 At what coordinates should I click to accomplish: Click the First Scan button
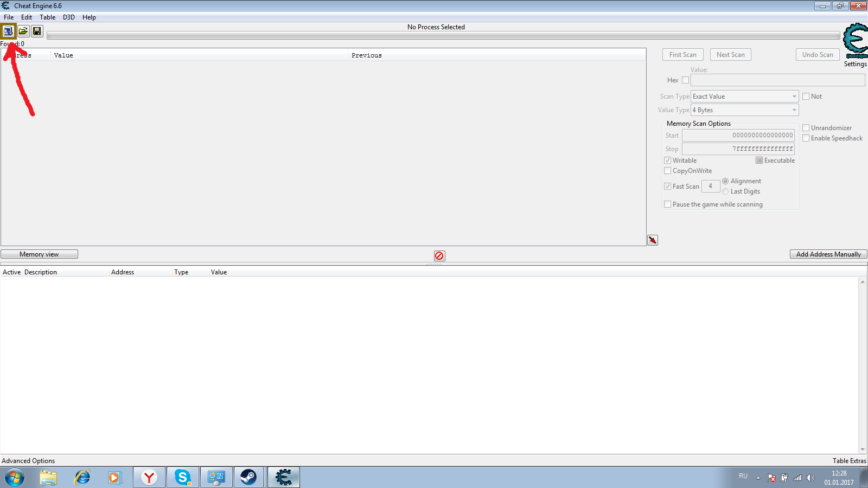pyautogui.click(x=683, y=55)
